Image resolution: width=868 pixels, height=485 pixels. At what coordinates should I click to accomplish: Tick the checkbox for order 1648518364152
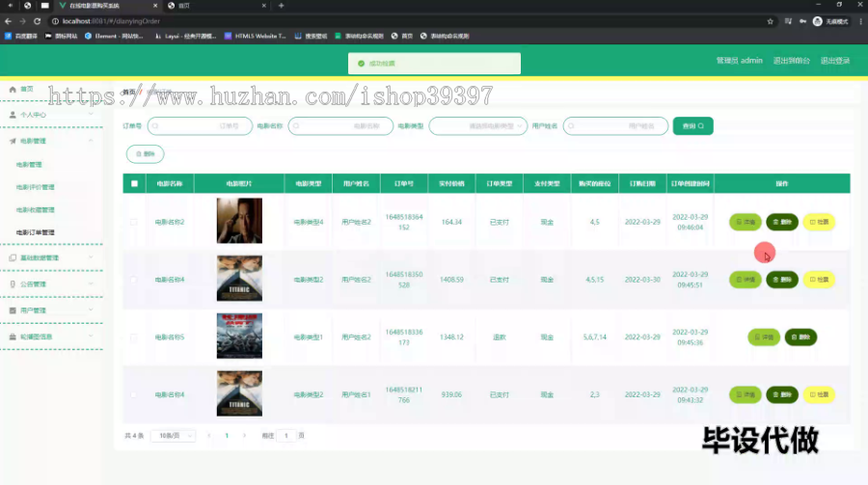coord(133,222)
